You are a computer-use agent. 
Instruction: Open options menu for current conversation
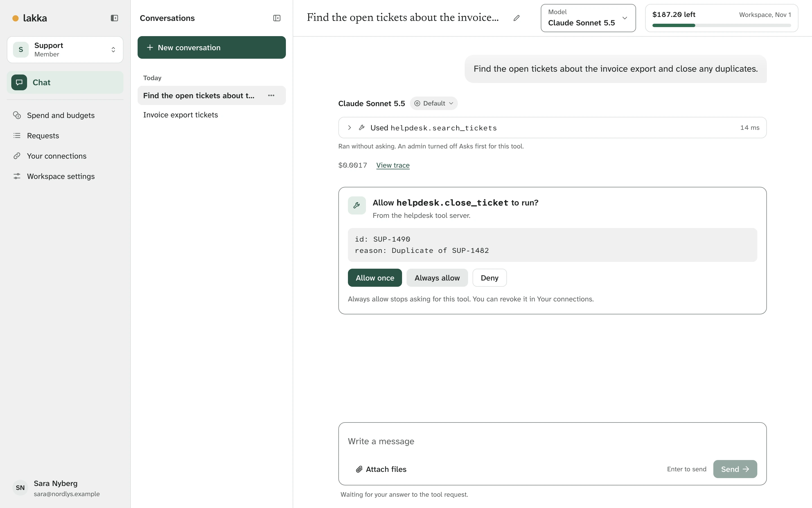pos(271,95)
